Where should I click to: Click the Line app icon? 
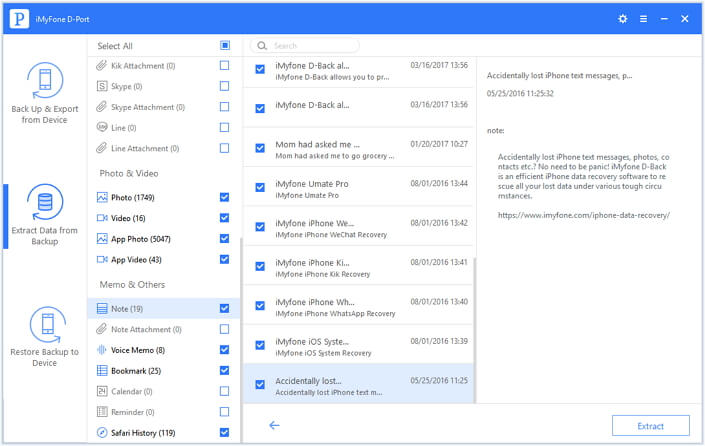click(102, 127)
